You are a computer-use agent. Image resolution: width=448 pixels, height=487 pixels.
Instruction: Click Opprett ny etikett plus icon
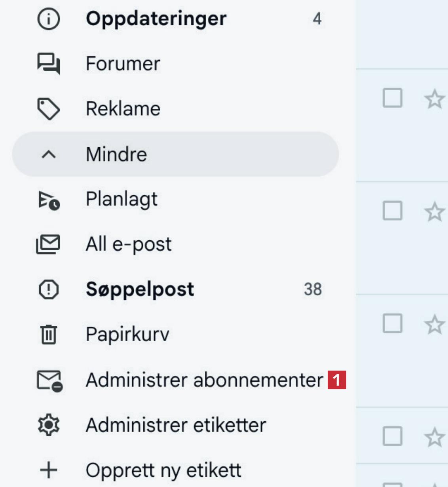pyautogui.click(x=48, y=470)
